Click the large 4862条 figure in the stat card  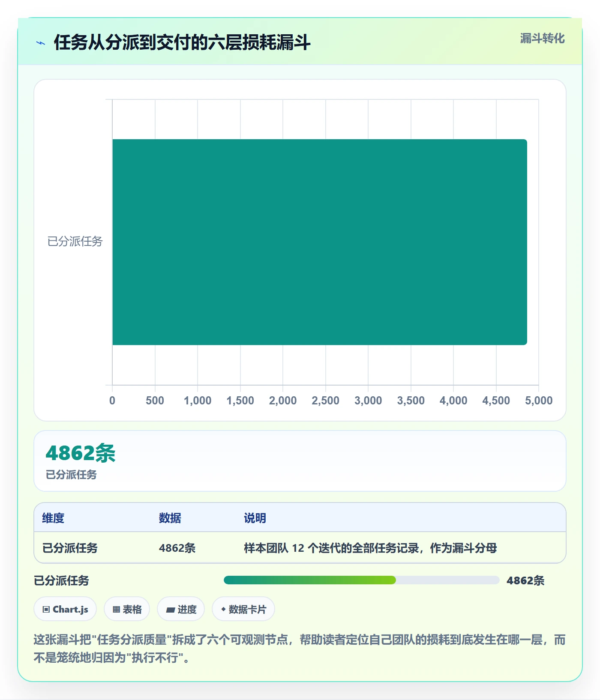click(x=81, y=453)
